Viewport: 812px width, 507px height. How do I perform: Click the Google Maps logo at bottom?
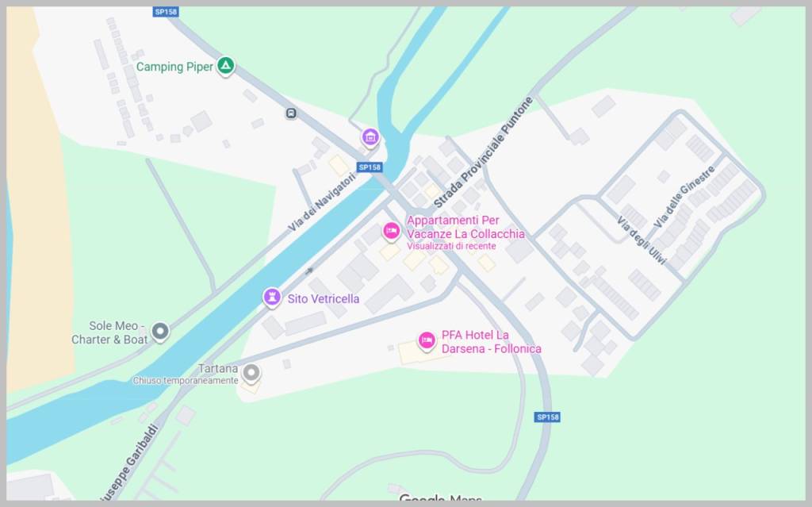(440, 499)
